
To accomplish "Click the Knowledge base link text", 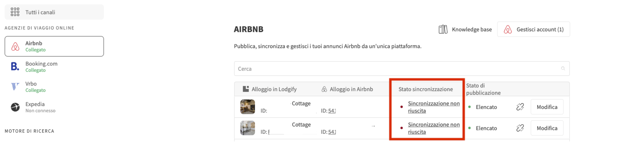I will tap(472, 29).
